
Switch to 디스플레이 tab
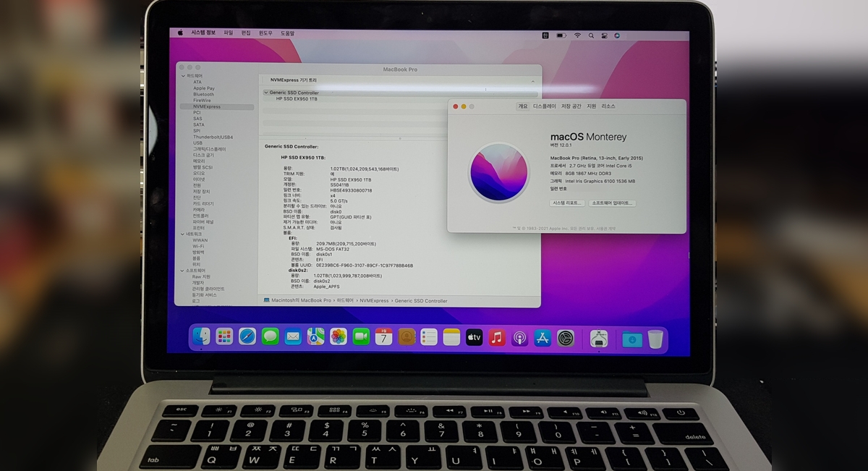click(x=545, y=106)
